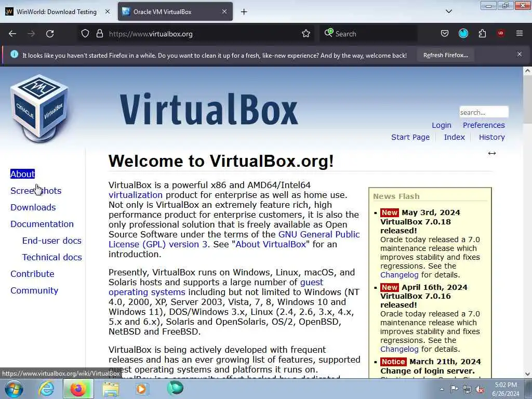The height and width of the screenshot is (399, 532).
Task: Open the Firefox hamburger application menu
Action: pos(520,33)
